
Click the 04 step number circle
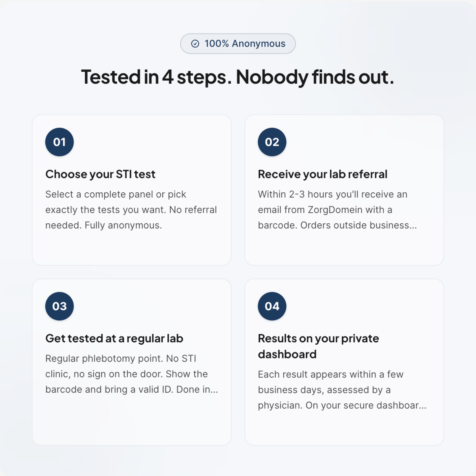tap(272, 306)
